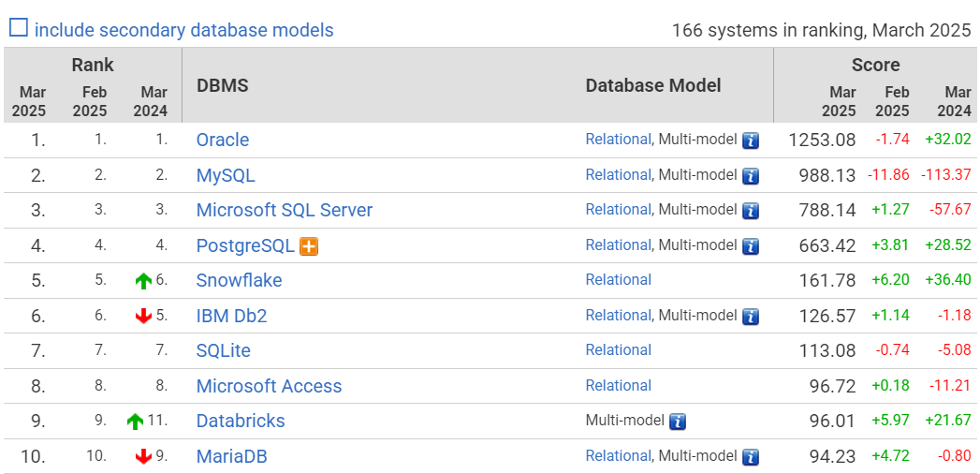
Task: Open the Relational model link in IBM Db2 row
Action: tap(618, 316)
